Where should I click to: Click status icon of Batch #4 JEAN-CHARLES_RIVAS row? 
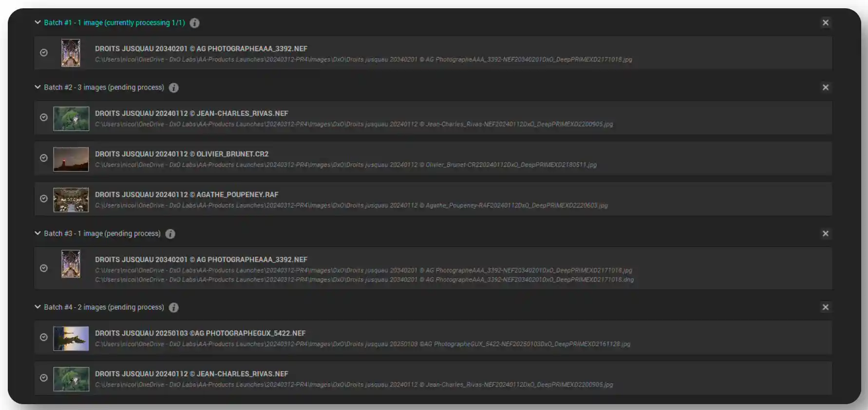(44, 377)
